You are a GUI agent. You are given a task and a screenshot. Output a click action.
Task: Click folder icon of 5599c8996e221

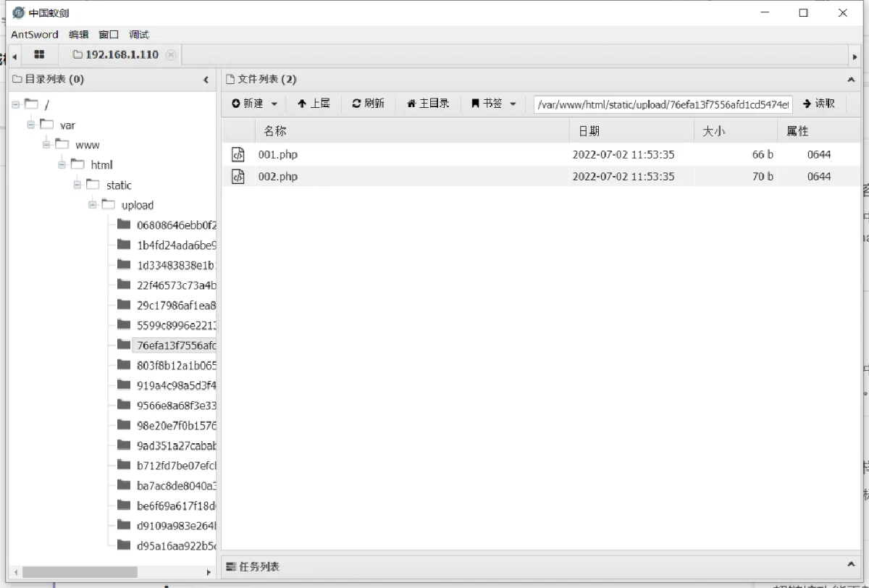point(124,324)
